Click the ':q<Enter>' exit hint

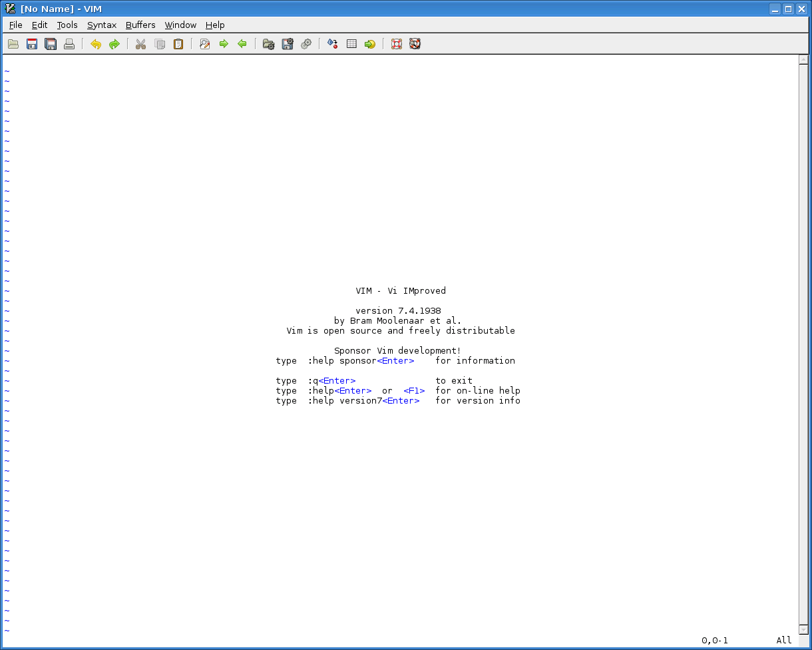(x=331, y=381)
